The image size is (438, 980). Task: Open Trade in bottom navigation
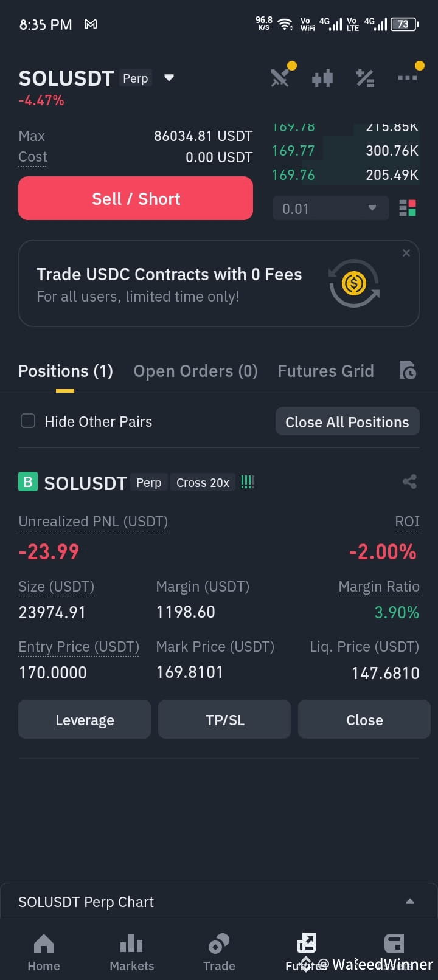(219, 953)
